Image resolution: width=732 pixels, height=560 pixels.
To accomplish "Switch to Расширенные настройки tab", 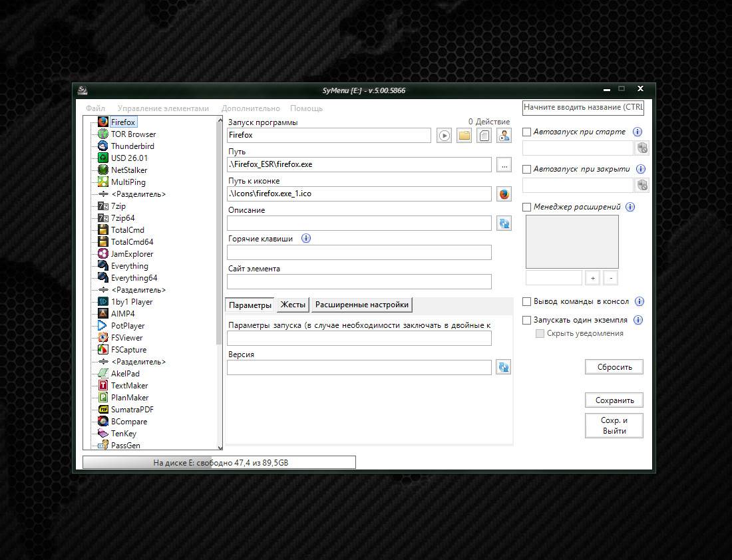I will point(362,305).
